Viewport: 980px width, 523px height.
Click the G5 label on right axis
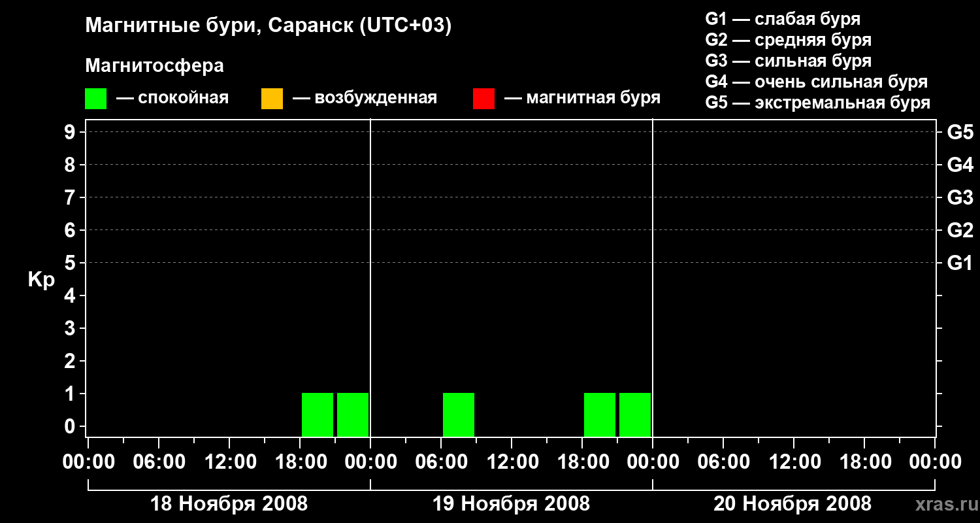pyautogui.click(x=960, y=133)
